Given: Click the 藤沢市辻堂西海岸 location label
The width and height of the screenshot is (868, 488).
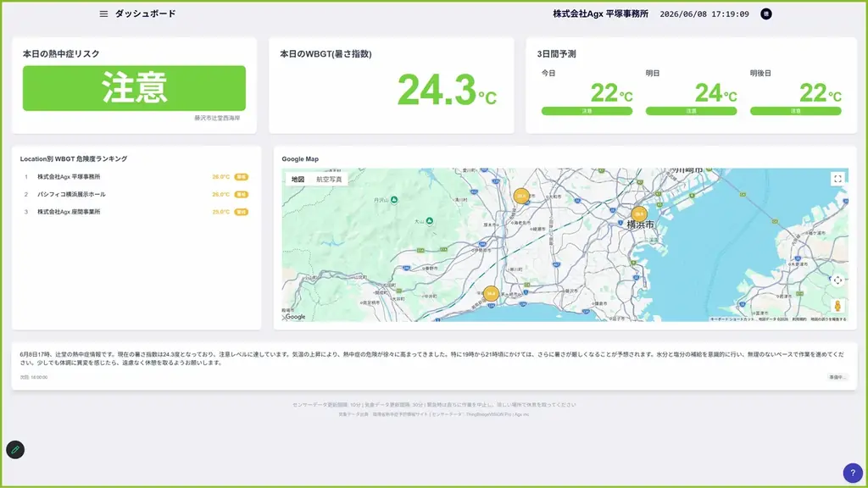Looking at the screenshot, I should 217,118.
